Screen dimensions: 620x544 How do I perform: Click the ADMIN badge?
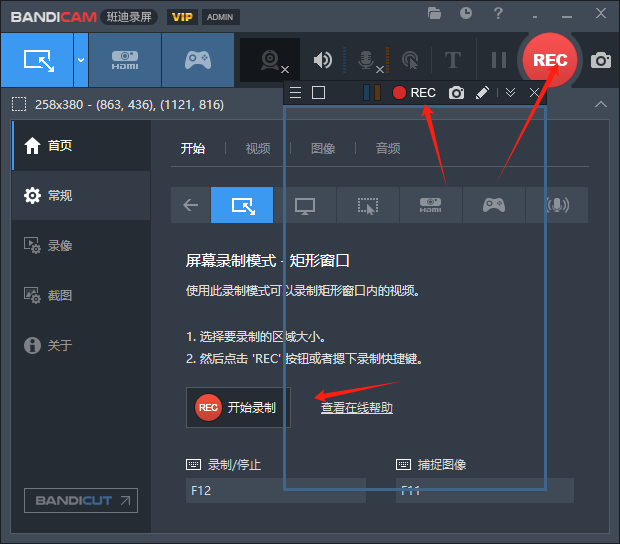click(220, 17)
